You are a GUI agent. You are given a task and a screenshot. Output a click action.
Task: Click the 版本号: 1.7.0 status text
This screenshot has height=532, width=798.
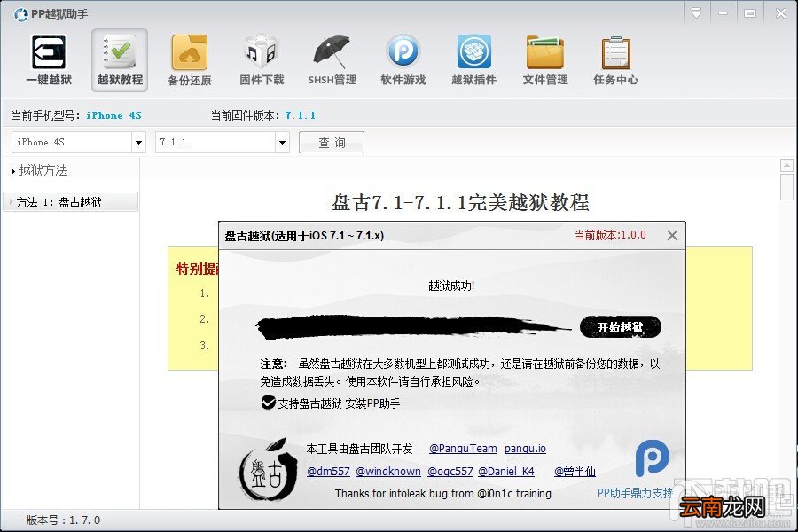63,520
